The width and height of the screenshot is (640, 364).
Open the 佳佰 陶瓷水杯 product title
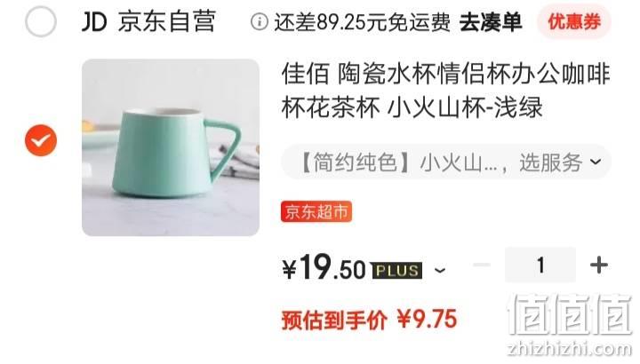point(445,91)
